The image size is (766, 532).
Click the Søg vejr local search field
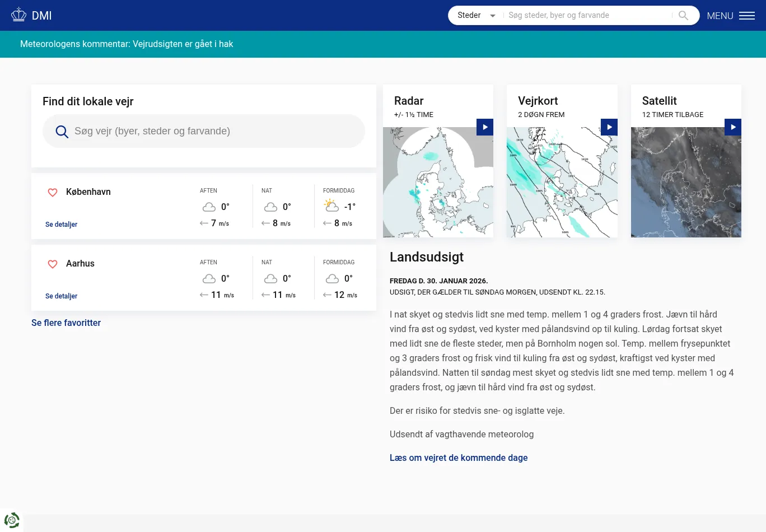coord(213,132)
